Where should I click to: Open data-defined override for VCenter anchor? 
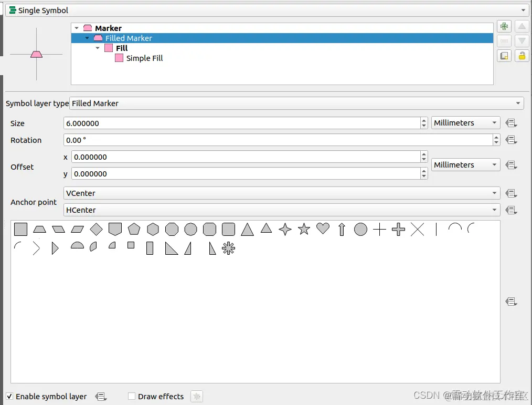click(x=511, y=193)
